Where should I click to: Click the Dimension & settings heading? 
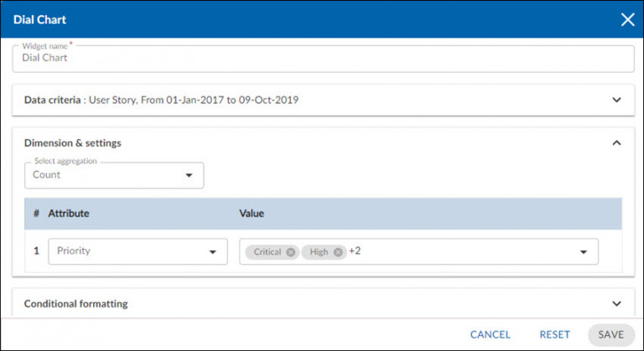(73, 143)
